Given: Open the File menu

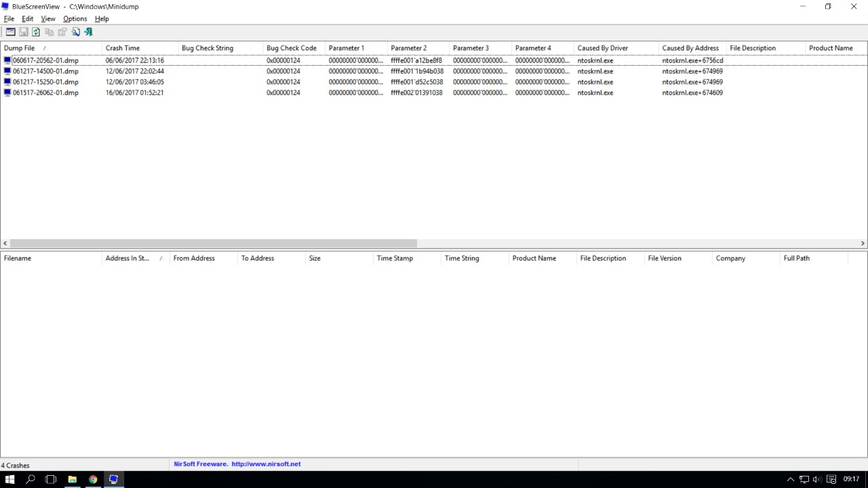Looking at the screenshot, I should coord(9,19).
